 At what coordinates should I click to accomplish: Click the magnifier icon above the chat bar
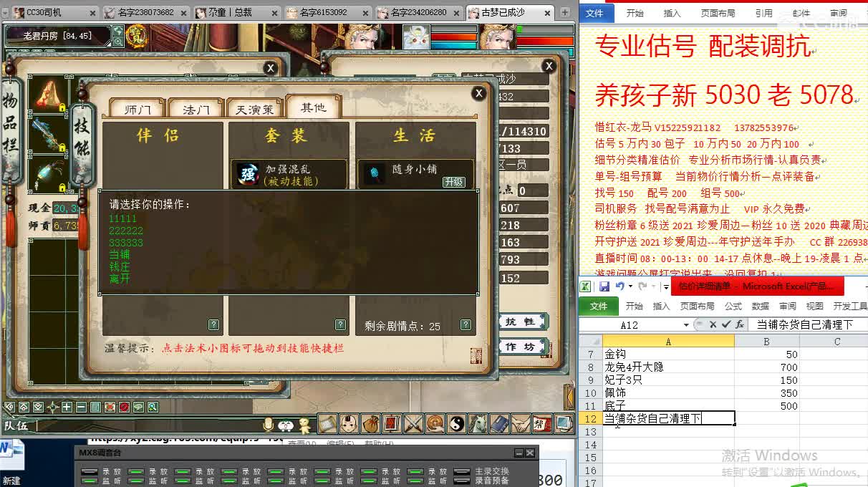tap(153, 408)
